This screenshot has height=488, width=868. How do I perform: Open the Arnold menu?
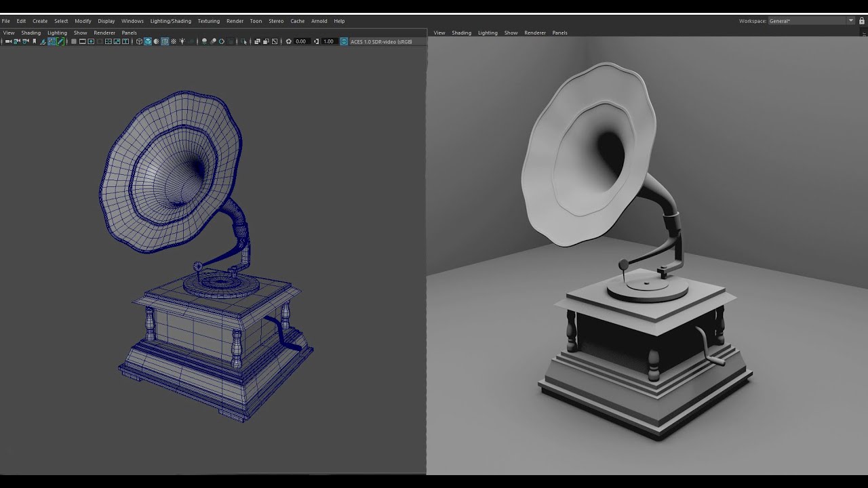tap(319, 21)
